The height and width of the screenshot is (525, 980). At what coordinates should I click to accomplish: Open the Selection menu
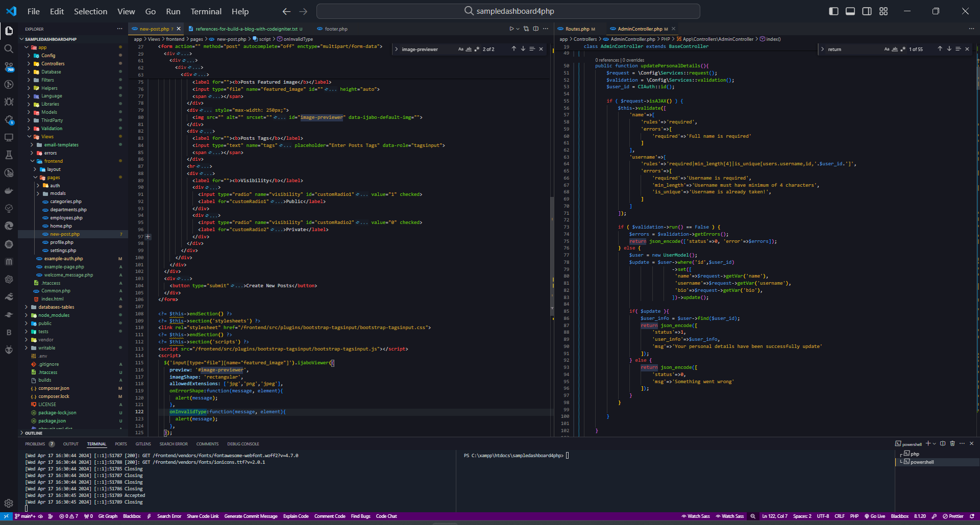click(x=90, y=11)
